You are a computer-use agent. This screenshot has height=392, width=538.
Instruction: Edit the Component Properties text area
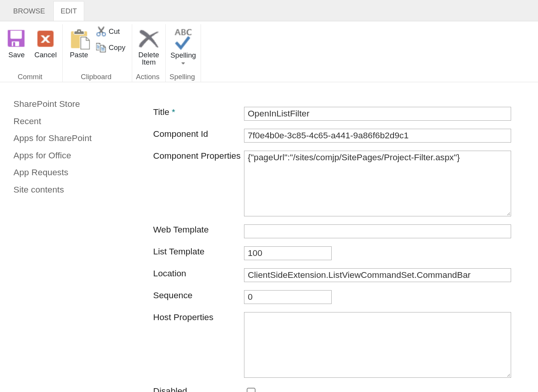pos(377,183)
